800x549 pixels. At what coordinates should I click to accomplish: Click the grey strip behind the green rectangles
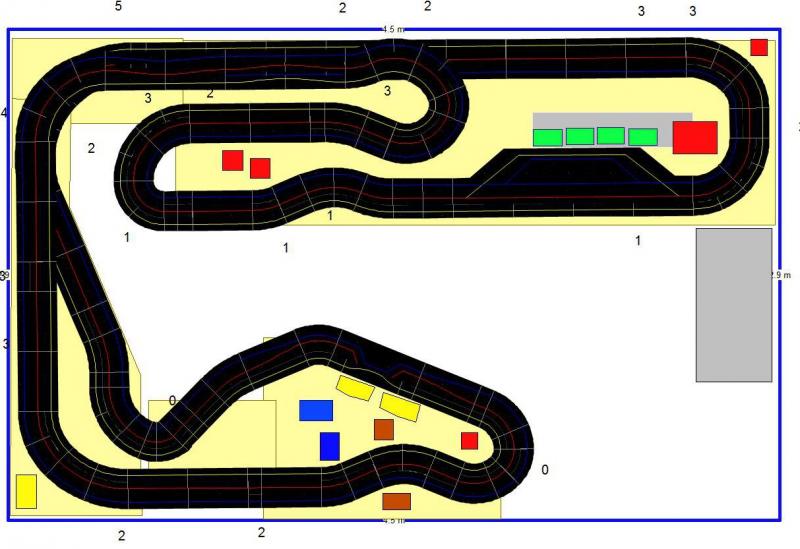pyautogui.click(x=612, y=120)
